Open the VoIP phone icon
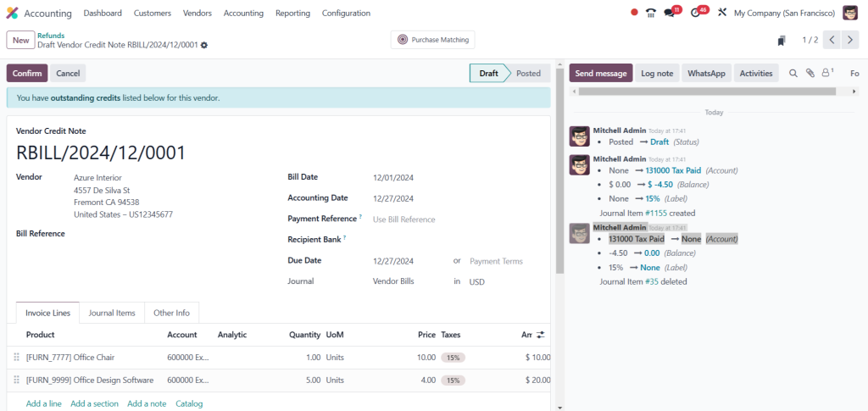 coord(651,13)
